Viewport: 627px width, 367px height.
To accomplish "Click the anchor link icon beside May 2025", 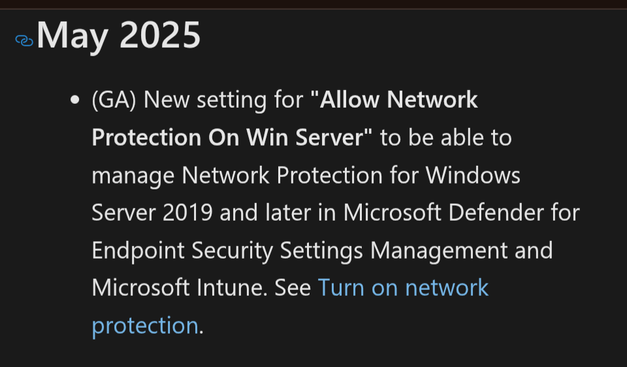I will pos(24,41).
